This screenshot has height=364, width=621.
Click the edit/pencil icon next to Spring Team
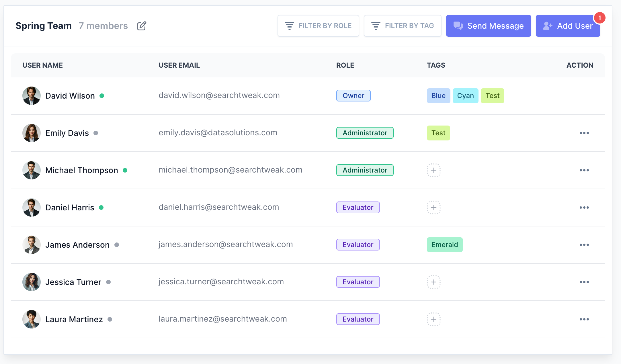(x=141, y=26)
